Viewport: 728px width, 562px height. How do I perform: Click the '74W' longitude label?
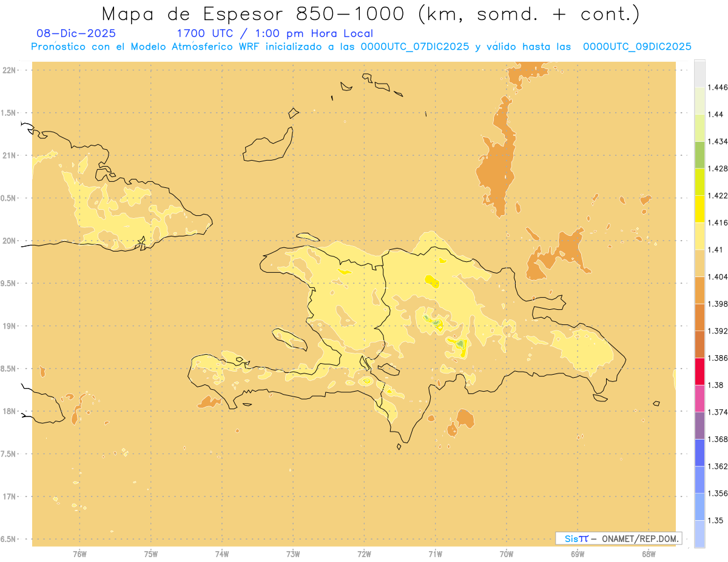pyautogui.click(x=222, y=554)
